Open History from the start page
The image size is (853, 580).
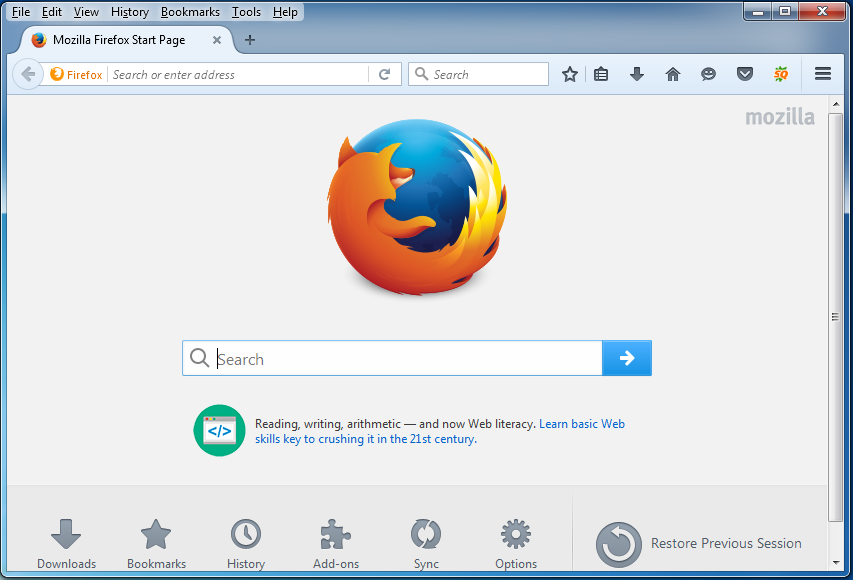tap(246, 544)
